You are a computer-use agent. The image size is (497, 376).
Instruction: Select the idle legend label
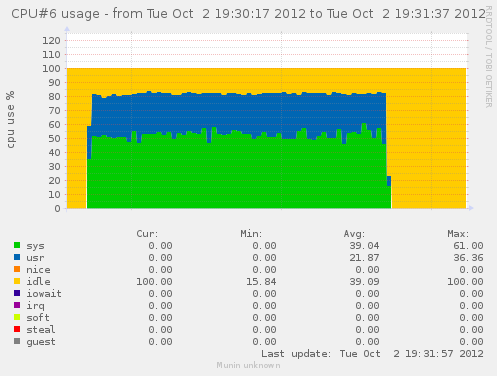click(38, 281)
